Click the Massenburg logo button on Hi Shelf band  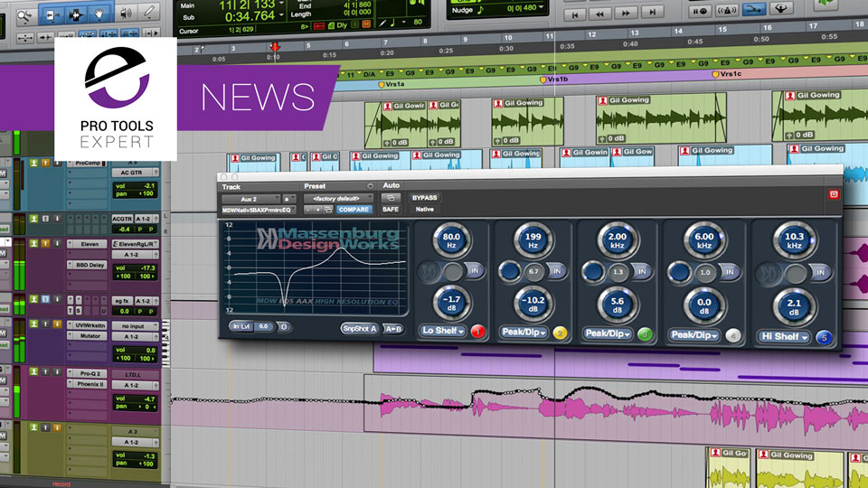[769, 273]
